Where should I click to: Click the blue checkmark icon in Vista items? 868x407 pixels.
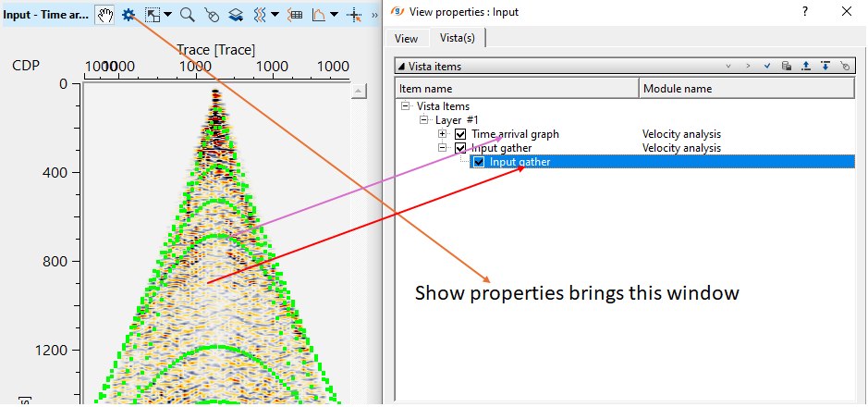click(x=767, y=67)
